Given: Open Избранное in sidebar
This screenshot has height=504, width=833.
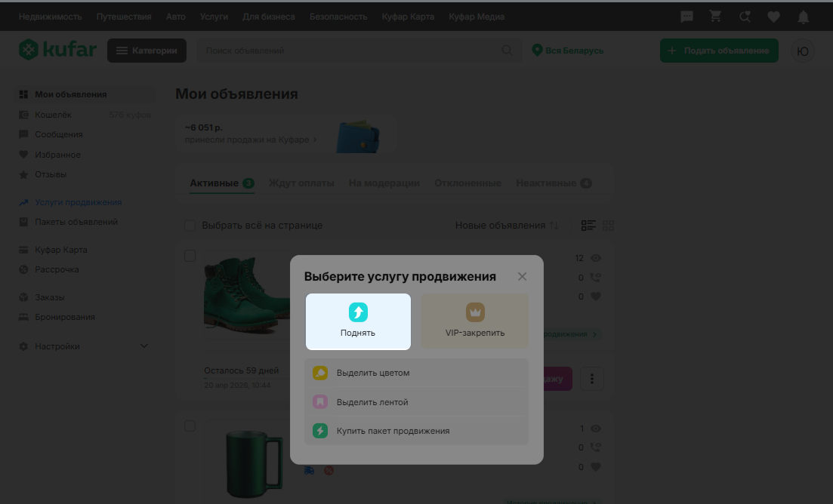Looking at the screenshot, I should 85,155.
